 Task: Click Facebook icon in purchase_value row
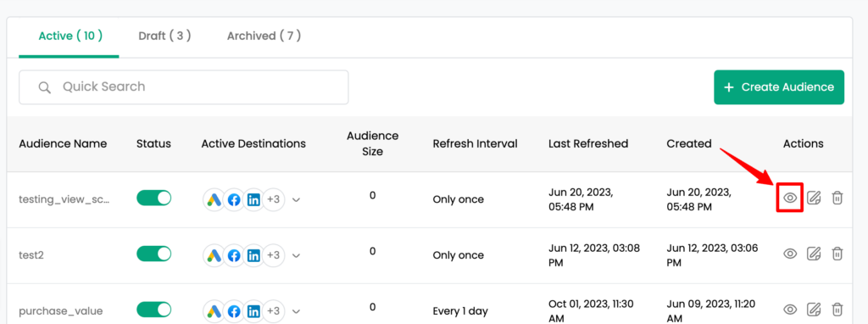click(x=234, y=310)
